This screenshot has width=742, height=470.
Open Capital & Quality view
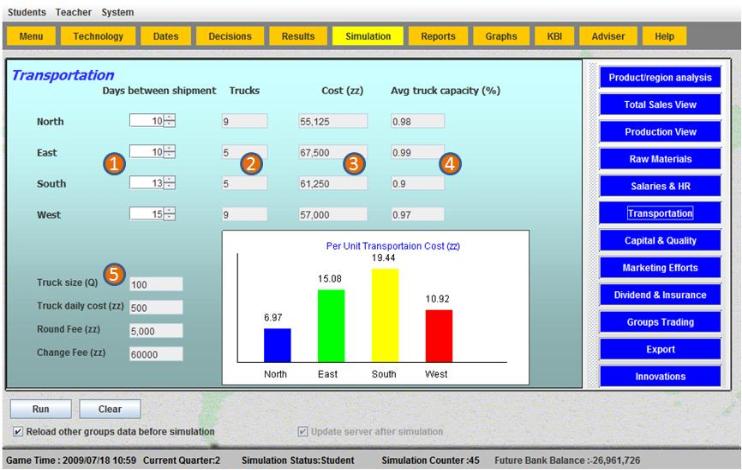659,240
